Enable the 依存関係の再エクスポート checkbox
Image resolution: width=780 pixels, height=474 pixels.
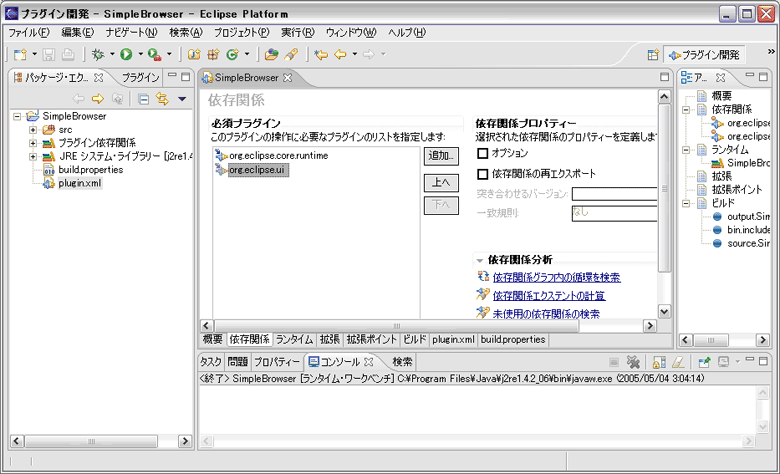(x=483, y=174)
